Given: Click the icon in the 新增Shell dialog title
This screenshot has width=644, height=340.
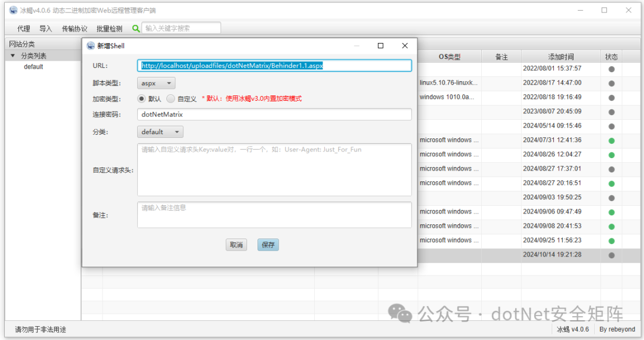Looking at the screenshot, I should (x=91, y=46).
